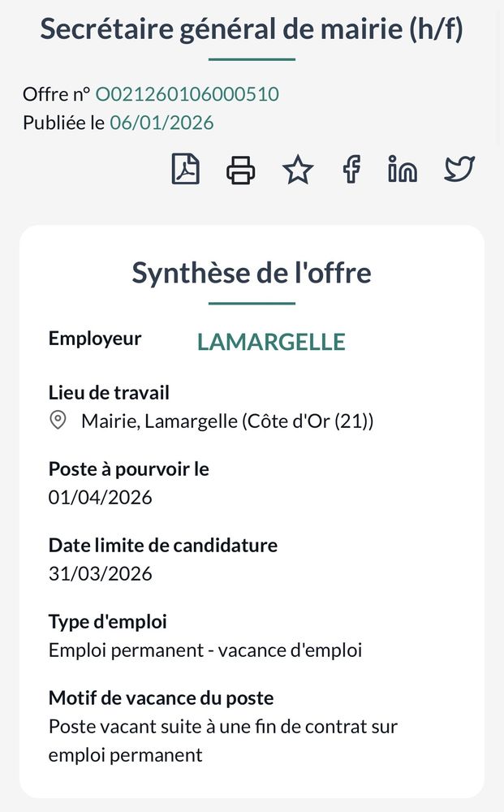Open the LAMARGELLE employer link
The height and width of the screenshot is (812, 504).
click(x=271, y=342)
